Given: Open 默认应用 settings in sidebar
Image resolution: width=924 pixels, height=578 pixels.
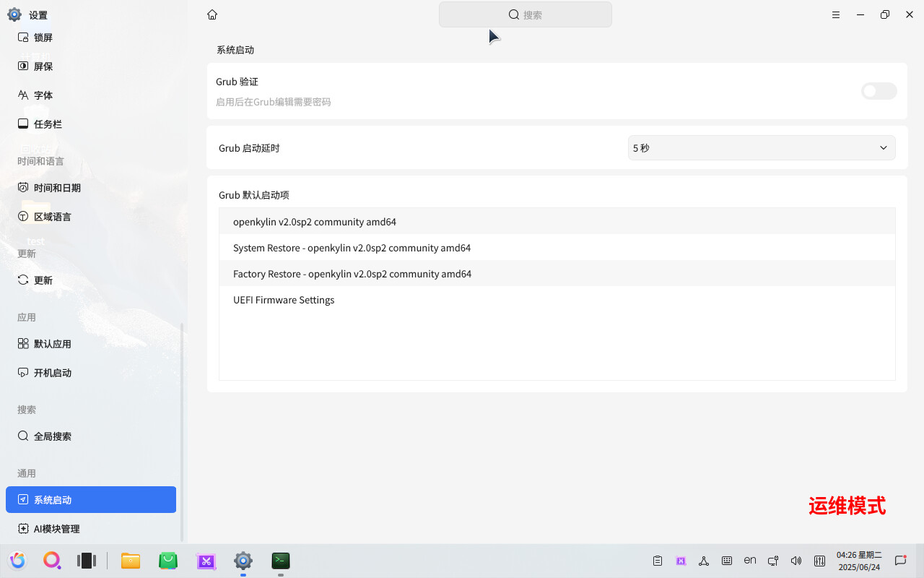Looking at the screenshot, I should (x=91, y=344).
